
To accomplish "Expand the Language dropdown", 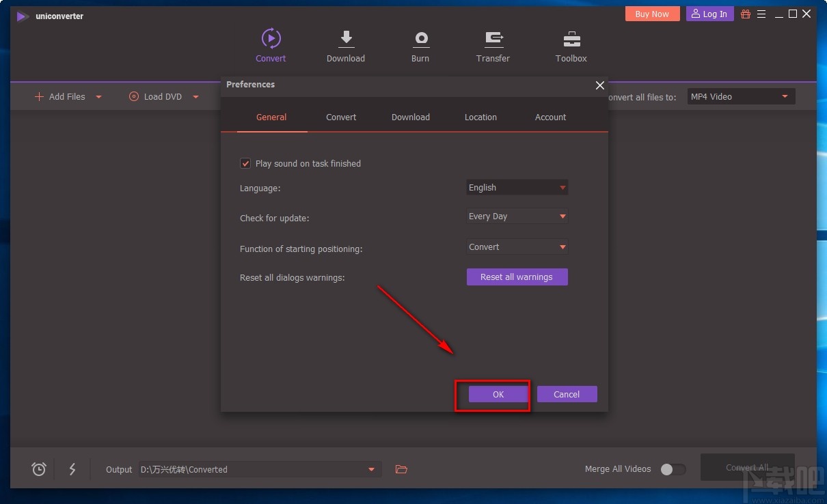I will (517, 188).
